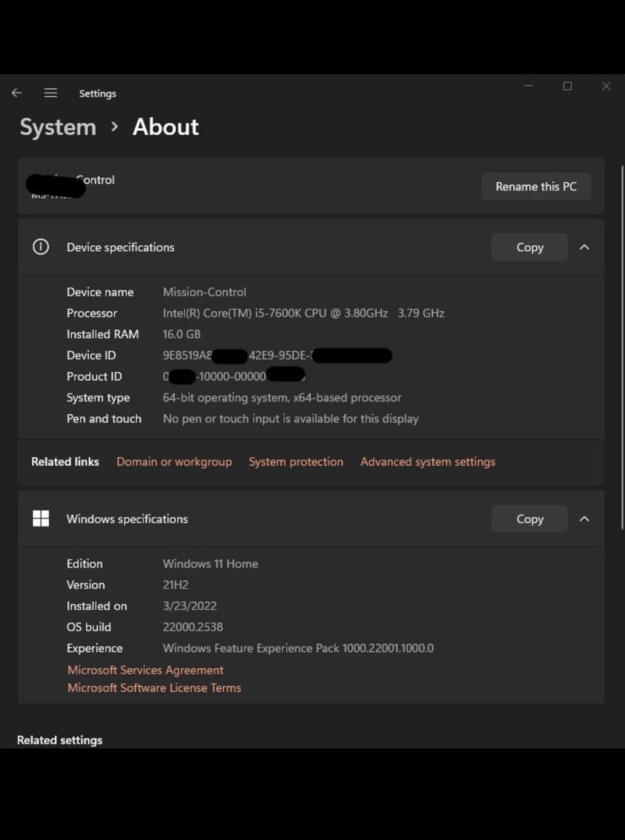
Task: Click the vertical scrollbar on the right
Action: tap(622, 338)
